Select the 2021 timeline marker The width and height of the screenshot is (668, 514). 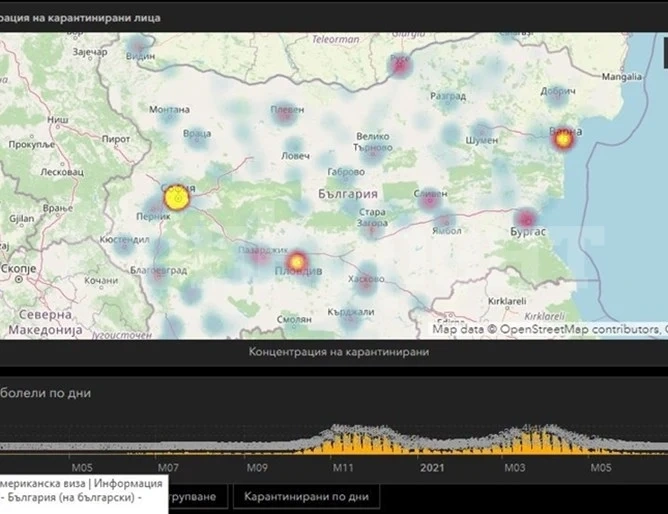[x=432, y=468]
